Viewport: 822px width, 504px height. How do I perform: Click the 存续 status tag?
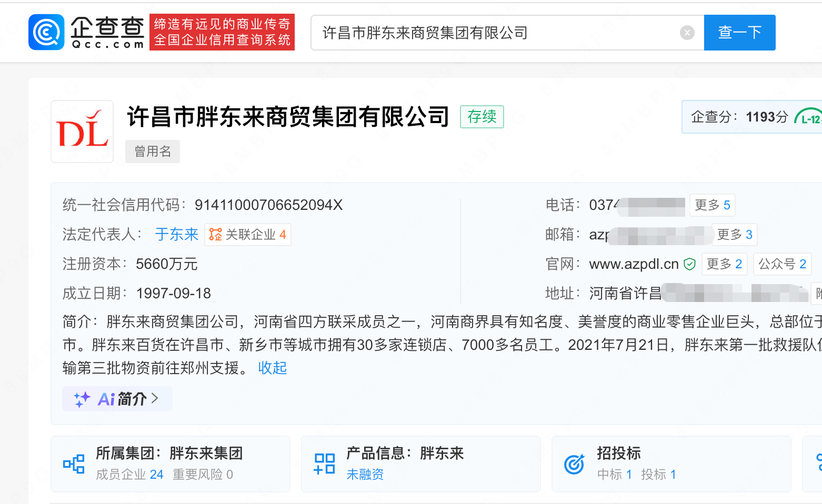482,117
